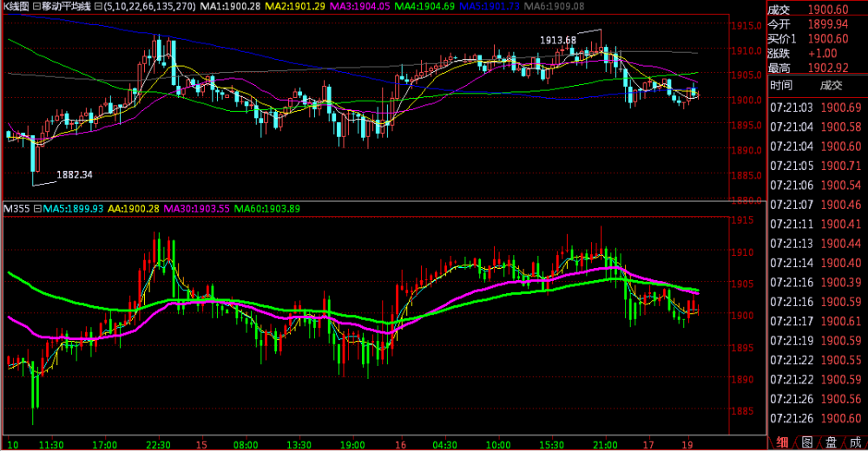Collapse the 移动平均线 indicator box icon
Image resolution: width=868 pixels, height=451 pixels.
point(36,7)
